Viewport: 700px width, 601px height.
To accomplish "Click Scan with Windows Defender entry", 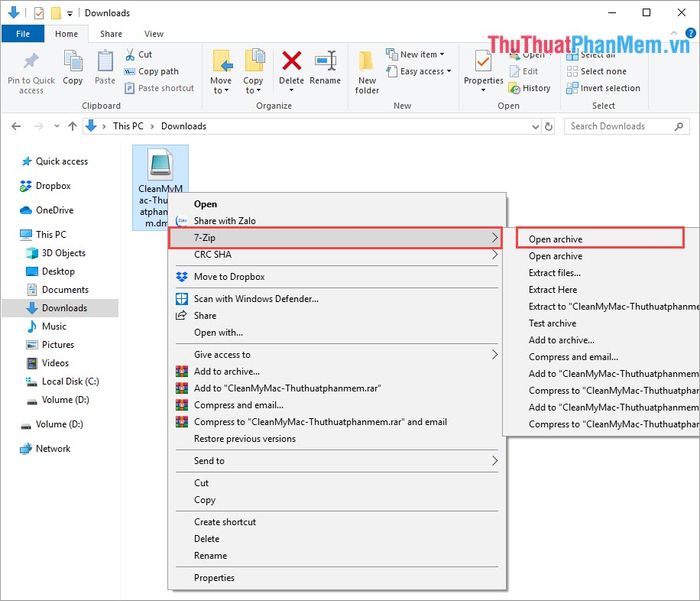I will (256, 298).
